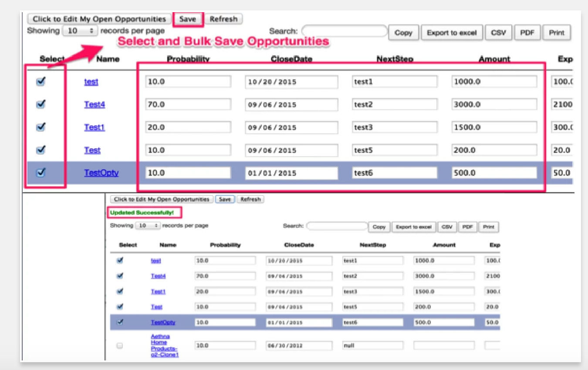The width and height of the screenshot is (588, 370).
Task: Edit Amount field 1500.0 in upper view
Action: click(494, 127)
